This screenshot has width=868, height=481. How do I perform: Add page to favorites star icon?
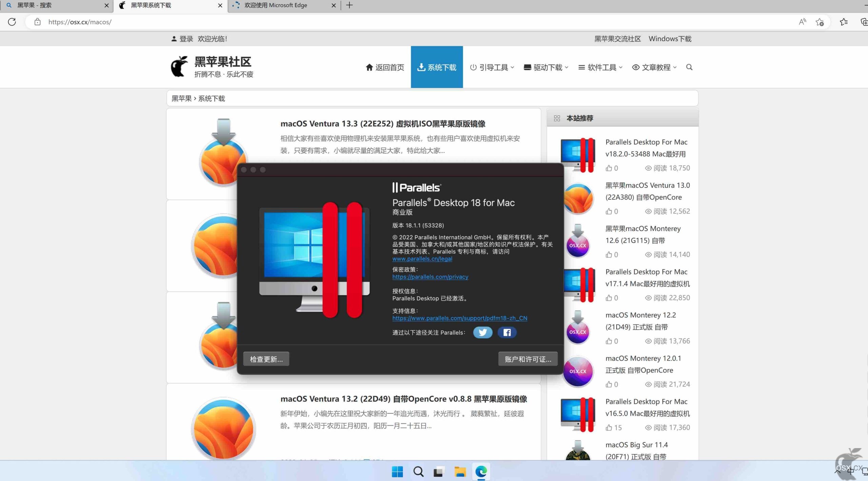click(x=820, y=22)
